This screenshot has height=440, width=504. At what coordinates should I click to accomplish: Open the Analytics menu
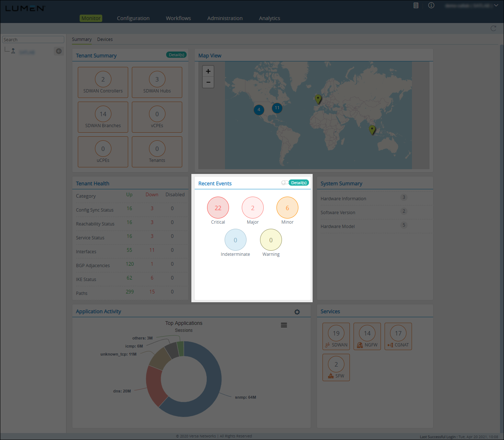[x=269, y=18]
